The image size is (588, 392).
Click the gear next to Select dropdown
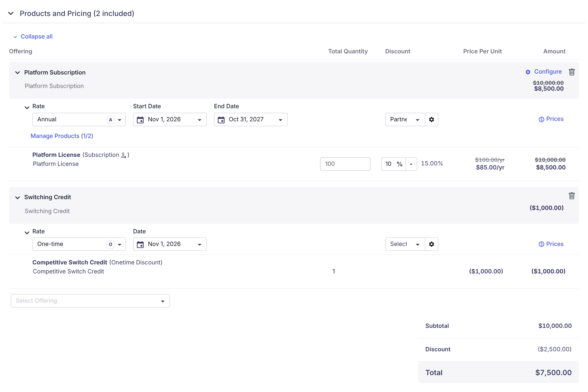[x=432, y=244]
